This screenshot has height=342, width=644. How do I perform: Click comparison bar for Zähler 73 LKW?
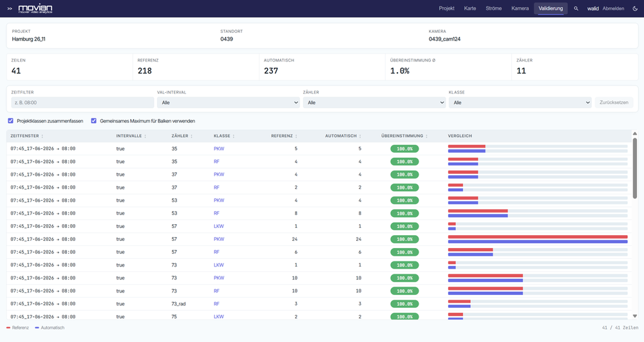[x=538, y=265]
